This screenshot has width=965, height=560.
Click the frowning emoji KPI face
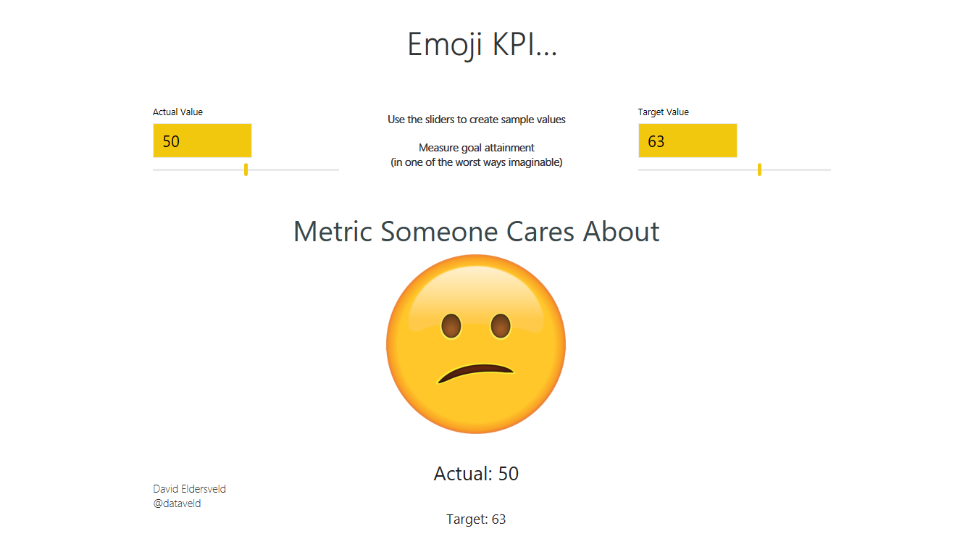[x=476, y=344]
